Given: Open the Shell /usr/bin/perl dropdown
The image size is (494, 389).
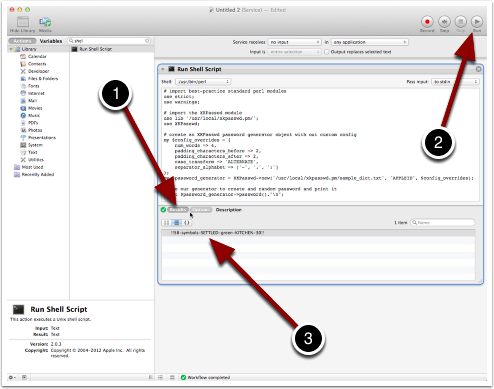Looking at the screenshot, I should coord(203,81).
